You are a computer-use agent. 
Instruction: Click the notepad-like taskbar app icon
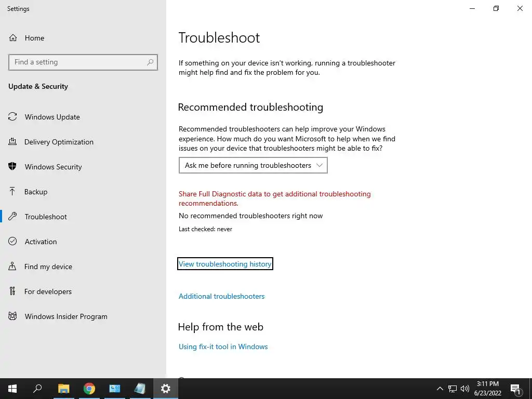coord(140,389)
